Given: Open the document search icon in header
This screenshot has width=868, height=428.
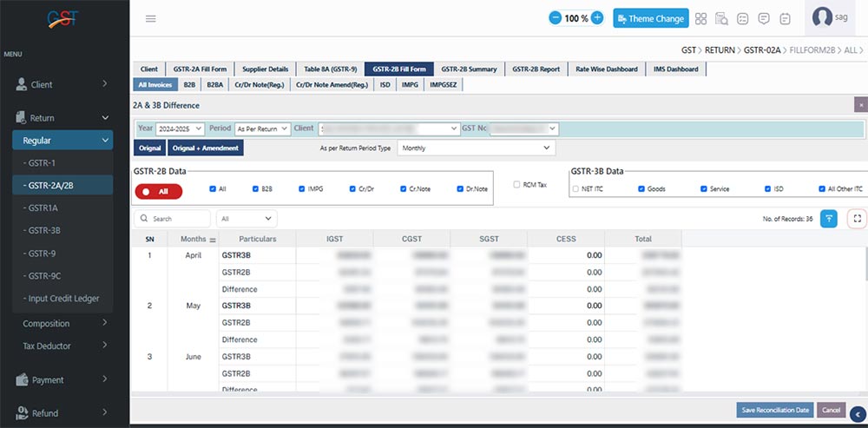Looking at the screenshot, I should 721,18.
